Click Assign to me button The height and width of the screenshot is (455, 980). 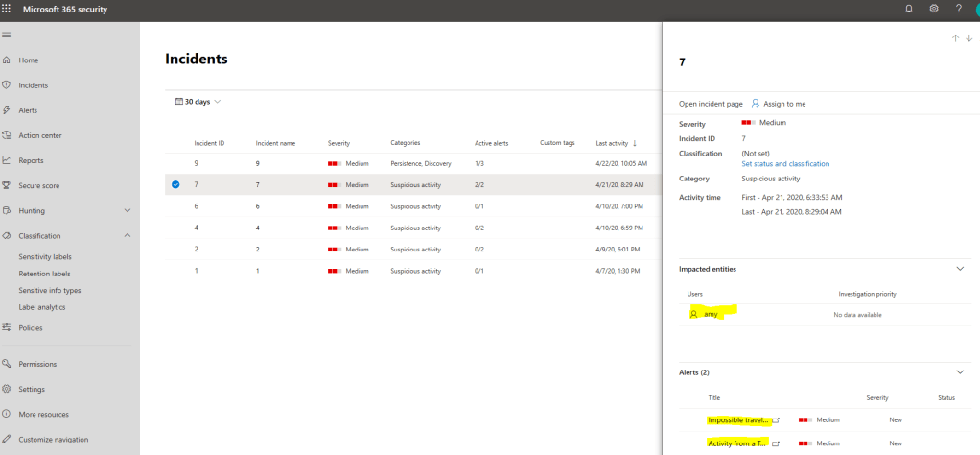click(778, 104)
